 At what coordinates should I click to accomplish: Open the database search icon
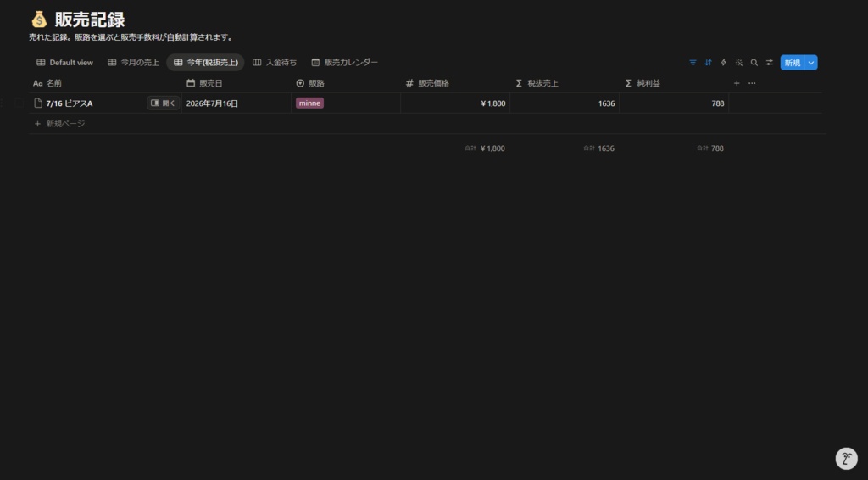754,63
